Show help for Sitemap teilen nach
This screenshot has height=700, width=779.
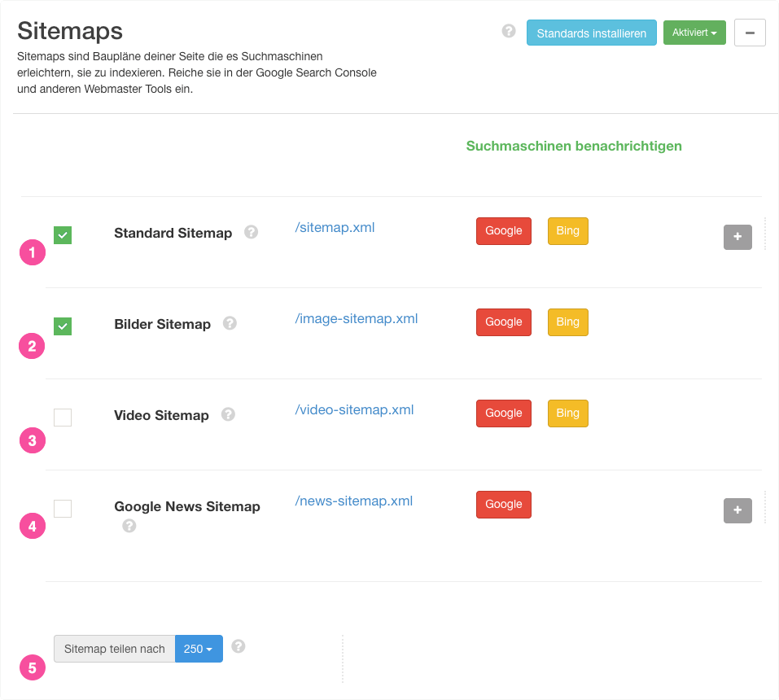tap(239, 646)
